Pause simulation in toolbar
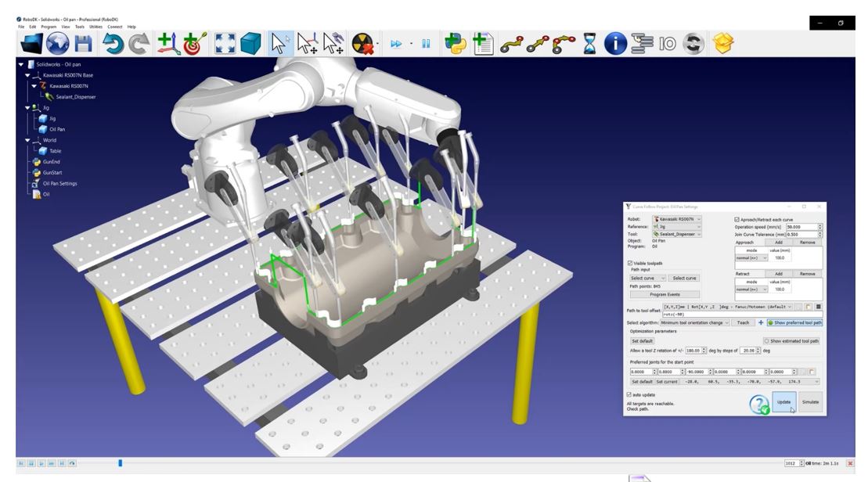 click(426, 43)
